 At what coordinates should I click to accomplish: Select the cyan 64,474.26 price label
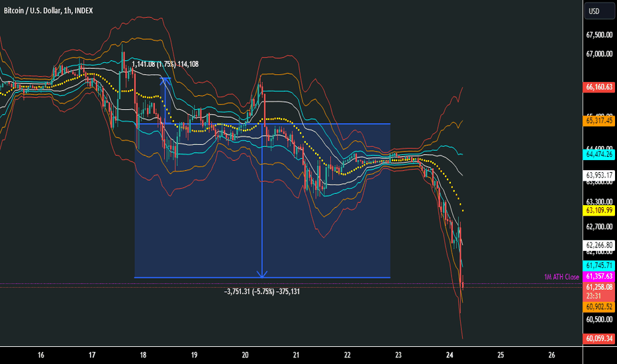pos(599,154)
